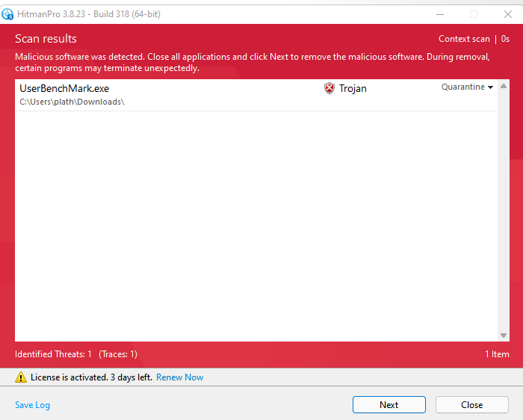
Task: Minimize the HitmanPro window
Action: (440, 14)
